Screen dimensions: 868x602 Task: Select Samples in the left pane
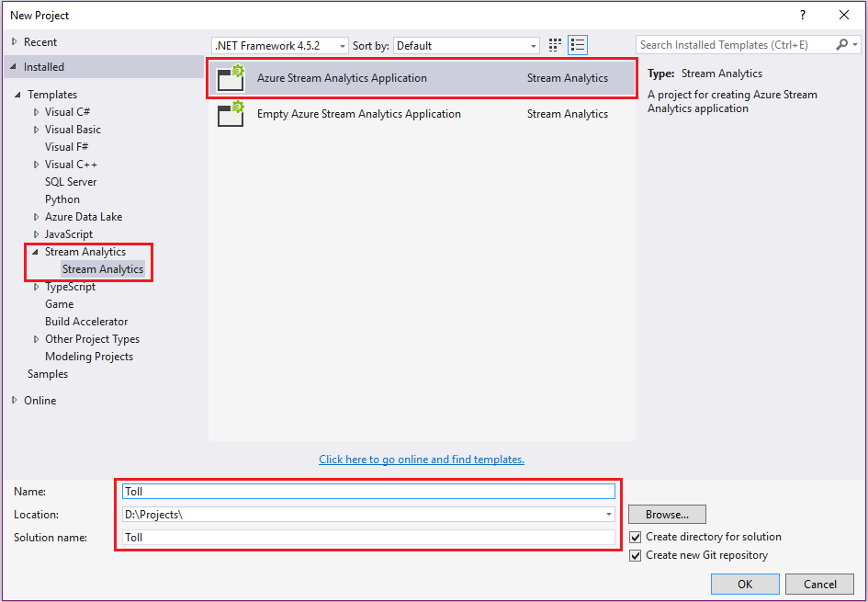point(48,374)
